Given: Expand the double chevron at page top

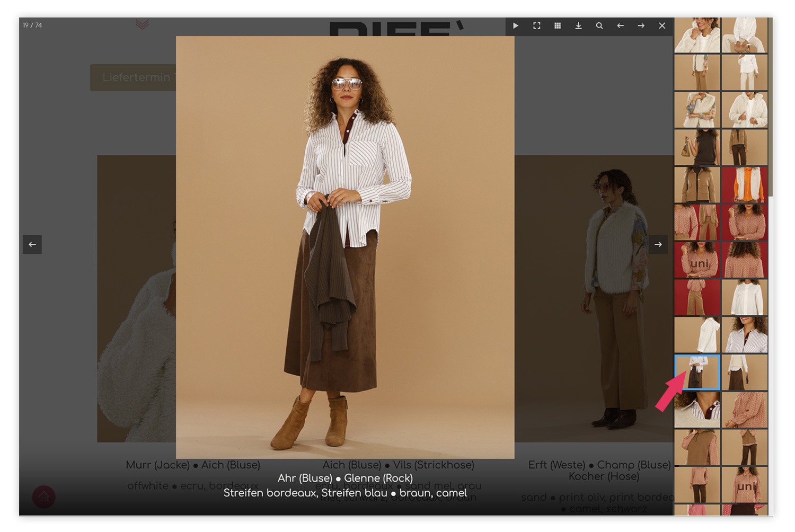Looking at the screenshot, I should coord(142,24).
